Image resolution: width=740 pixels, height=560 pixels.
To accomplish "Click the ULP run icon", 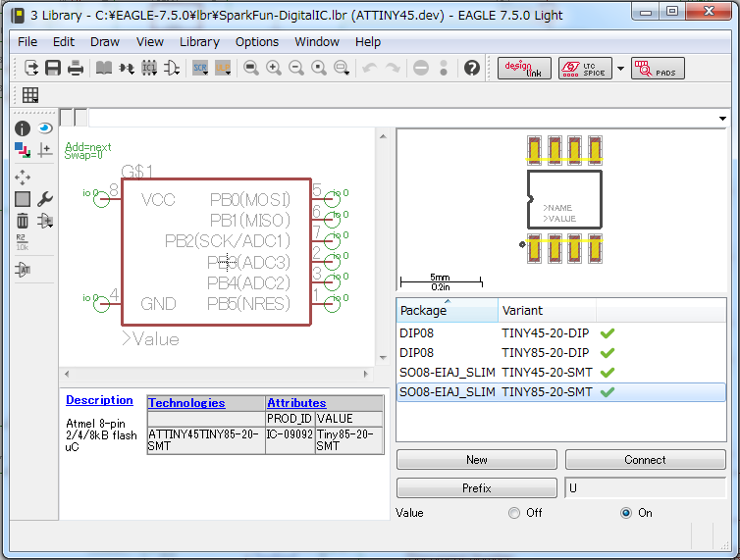I will click(223, 68).
